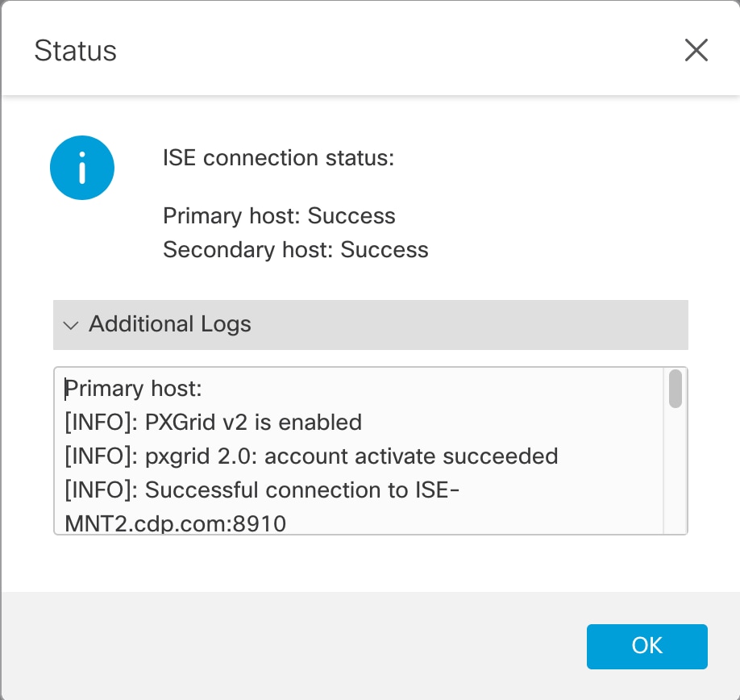Click the Secondary host: Success status line
Screen dimensions: 740x700
[295, 249]
